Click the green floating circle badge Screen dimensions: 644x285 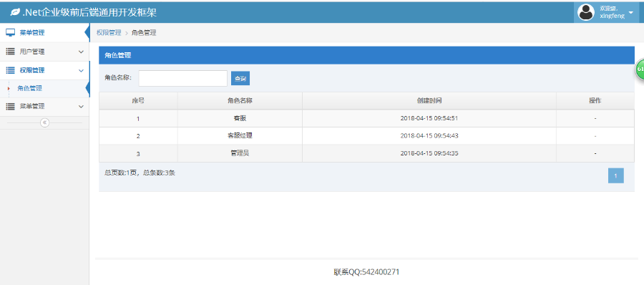[640, 69]
